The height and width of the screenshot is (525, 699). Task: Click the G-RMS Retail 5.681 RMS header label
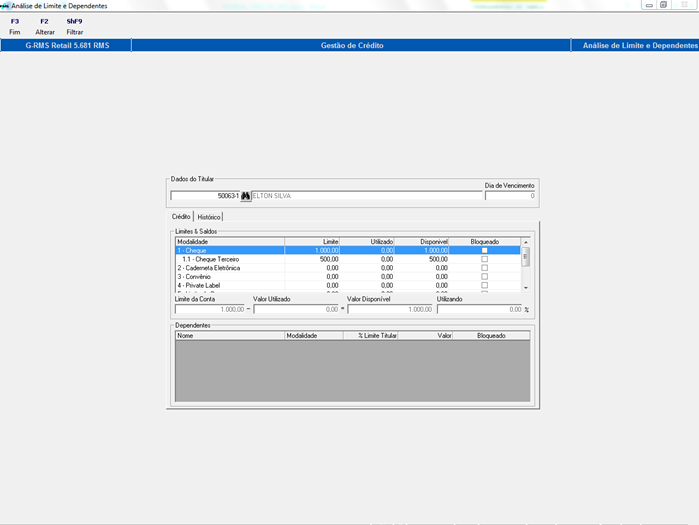coord(67,45)
